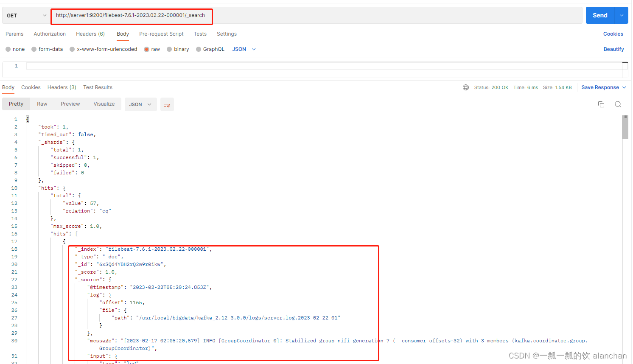The image size is (633, 364).
Task: Click the response panel scrollbar
Action: click(x=625, y=127)
